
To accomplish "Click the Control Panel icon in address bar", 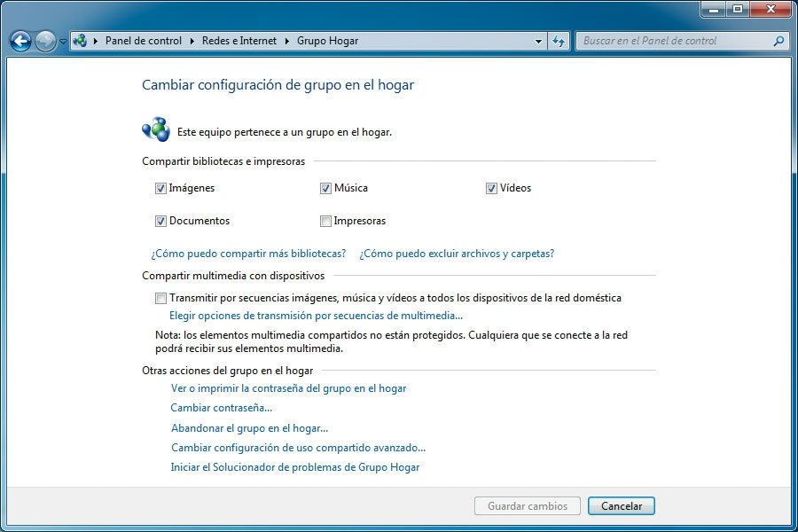I will coord(80,41).
